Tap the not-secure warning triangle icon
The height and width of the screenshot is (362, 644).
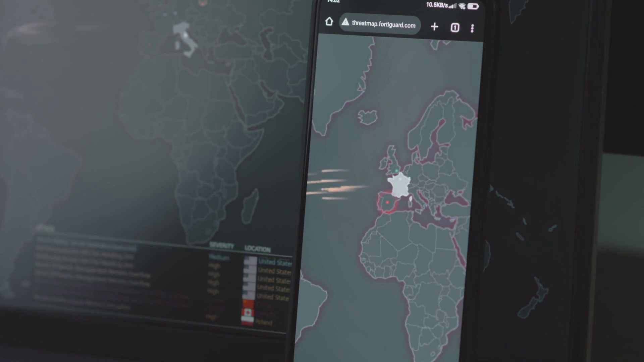click(345, 22)
